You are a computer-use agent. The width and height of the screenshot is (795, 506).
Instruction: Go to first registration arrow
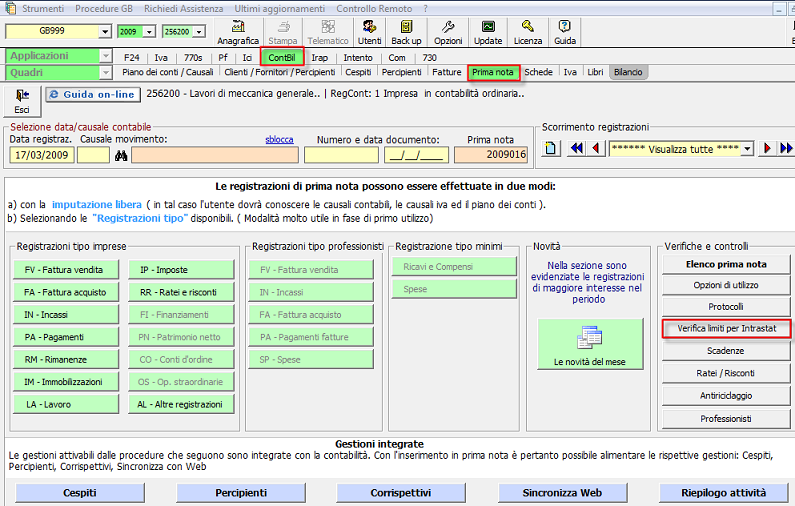click(x=576, y=149)
